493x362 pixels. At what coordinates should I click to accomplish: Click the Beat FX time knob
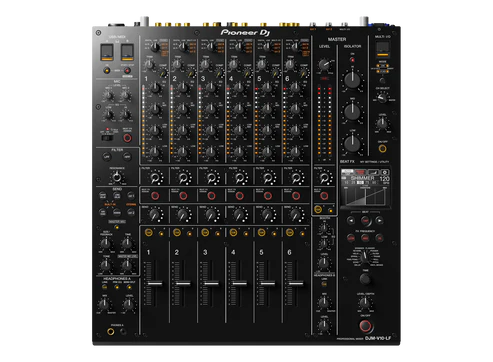pos(365,279)
